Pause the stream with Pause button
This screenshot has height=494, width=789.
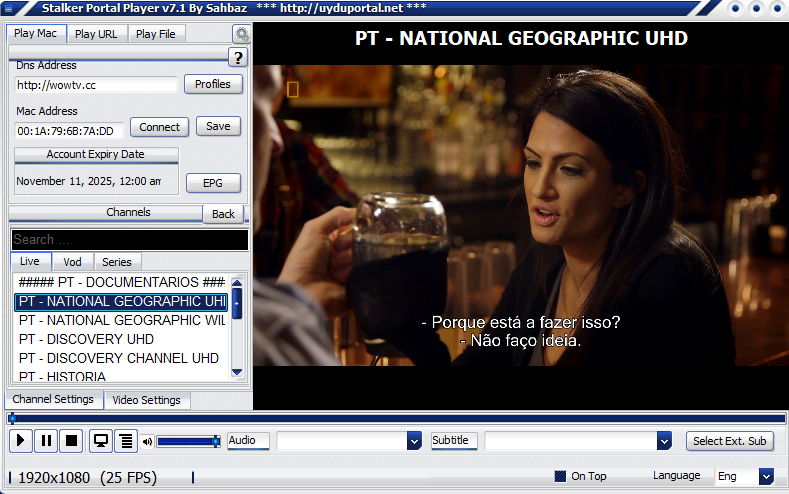pos(46,441)
